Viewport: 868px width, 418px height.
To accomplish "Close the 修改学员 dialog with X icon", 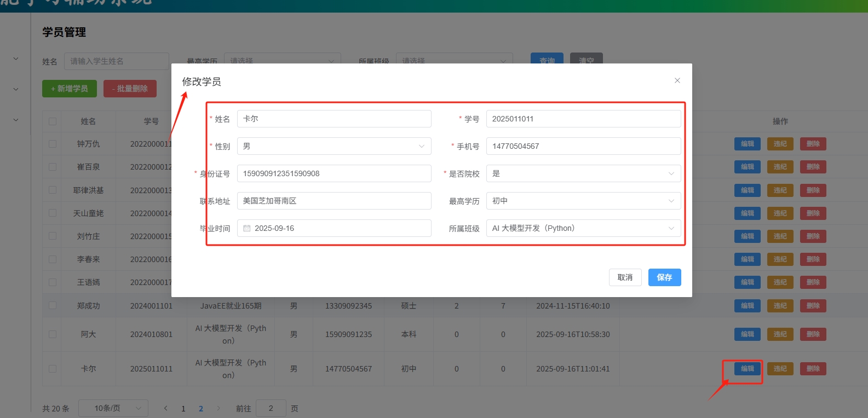I will click(677, 80).
